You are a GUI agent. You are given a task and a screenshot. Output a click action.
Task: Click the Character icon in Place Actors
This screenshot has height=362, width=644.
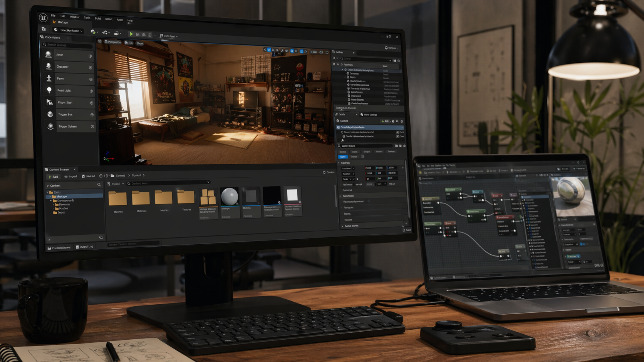coord(49,67)
